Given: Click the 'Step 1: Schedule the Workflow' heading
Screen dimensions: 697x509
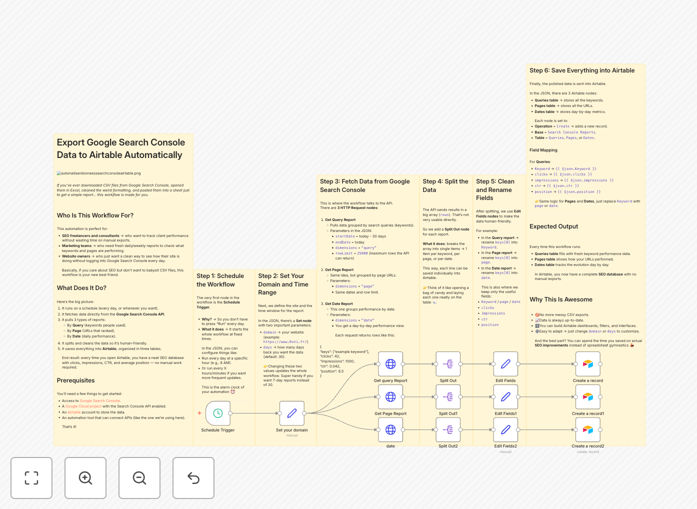Looking at the screenshot, I should [220, 280].
